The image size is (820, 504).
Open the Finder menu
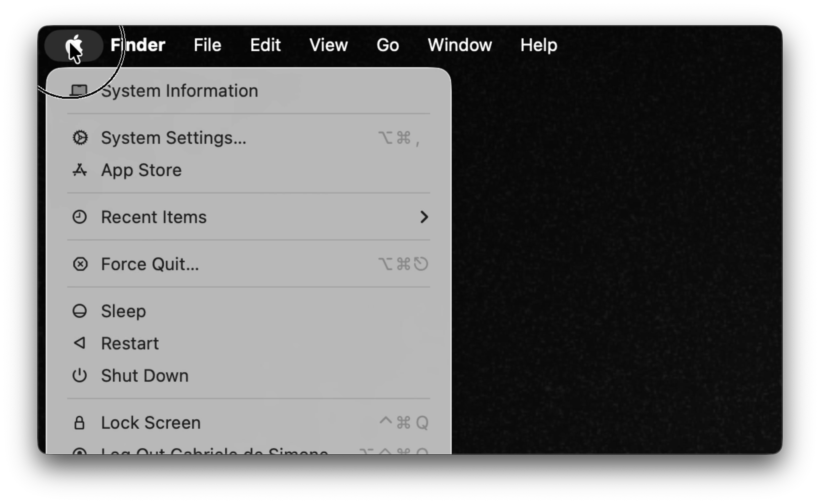(138, 45)
